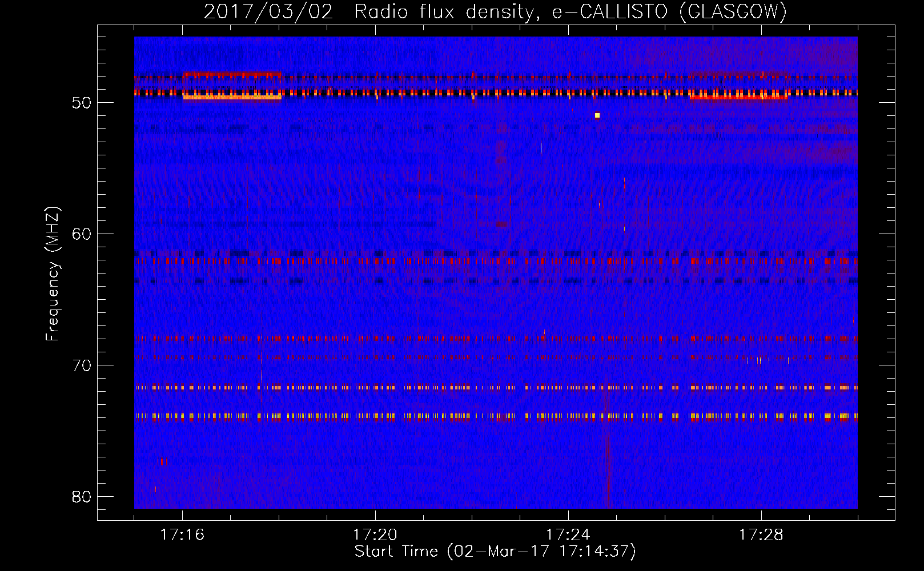The width and height of the screenshot is (924, 571).
Task: Click the 'Frequency (MHZ)' y-axis label
Action: click(53, 274)
